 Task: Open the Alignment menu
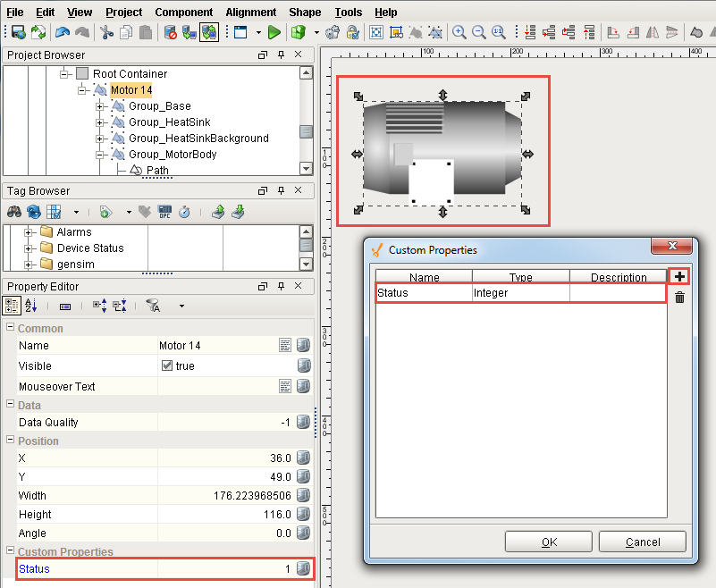click(250, 13)
